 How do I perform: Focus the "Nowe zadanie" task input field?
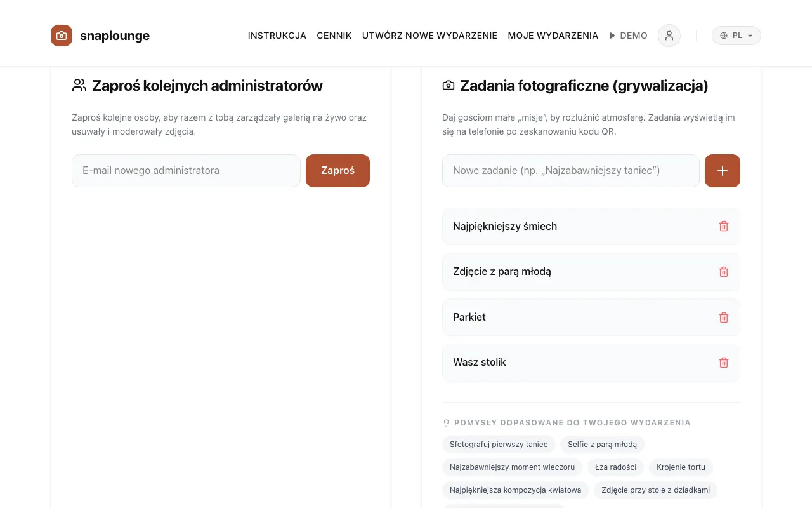[571, 171]
